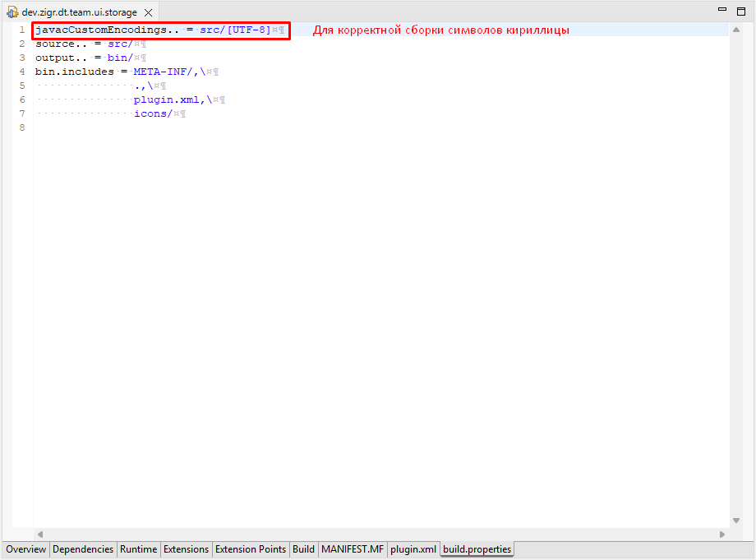The height and width of the screenshot is (560, 756).
Task: Select the build.properties tab
Action: [x=477, y=549]
